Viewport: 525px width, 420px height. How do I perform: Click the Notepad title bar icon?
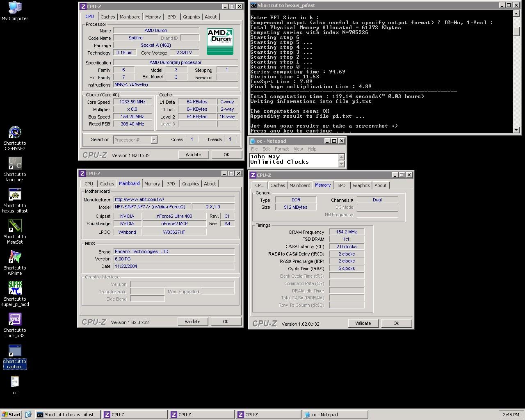pos(253,141)
